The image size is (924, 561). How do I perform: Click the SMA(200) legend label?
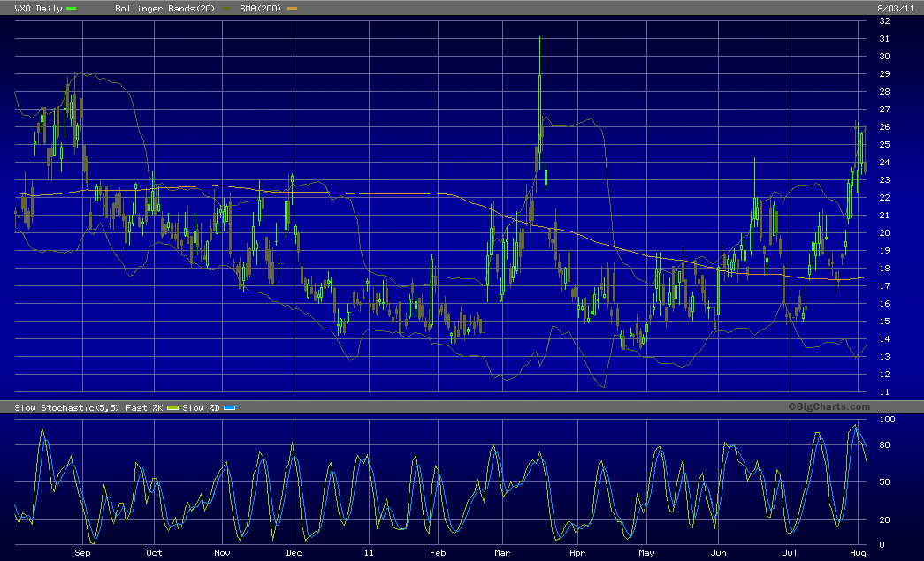(x=260, y=8)
